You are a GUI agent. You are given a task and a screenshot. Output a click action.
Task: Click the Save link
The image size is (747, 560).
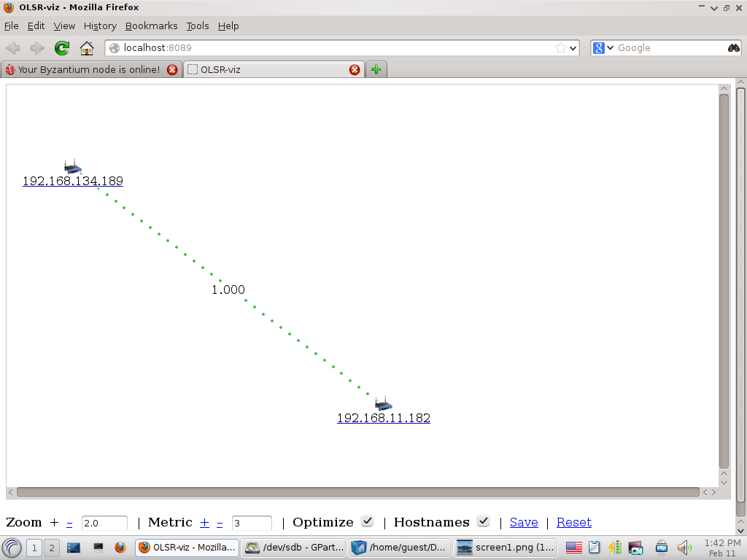(524, 522)
